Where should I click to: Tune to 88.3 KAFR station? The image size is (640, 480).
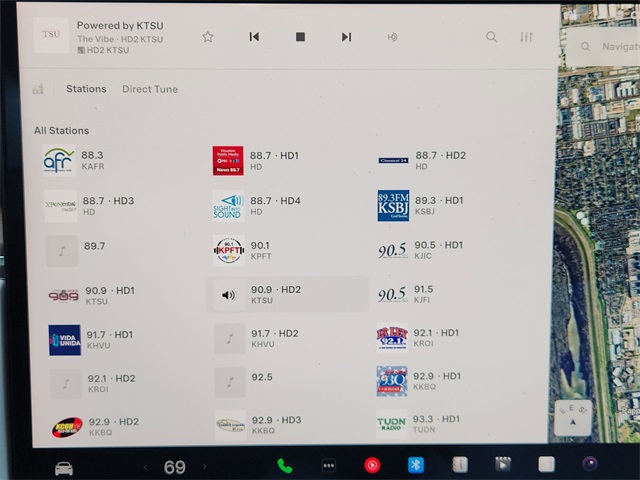pyautogui.click(x=120, y=160)
